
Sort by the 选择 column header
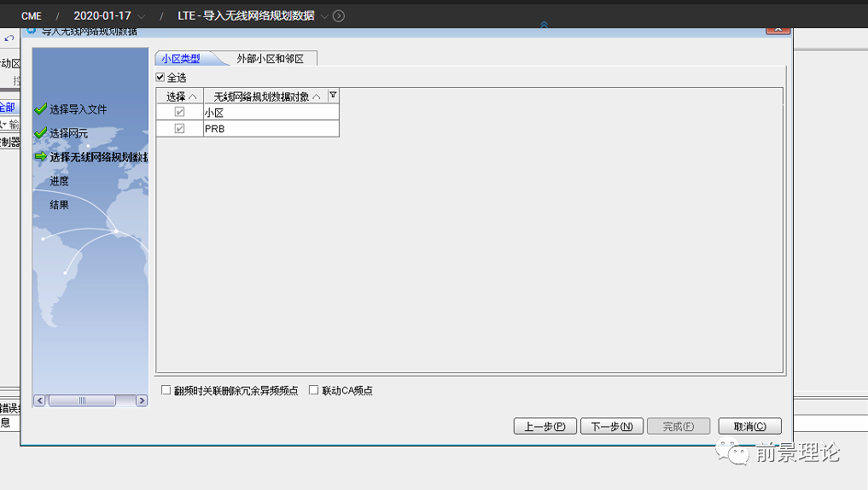(x=180, y=96)
